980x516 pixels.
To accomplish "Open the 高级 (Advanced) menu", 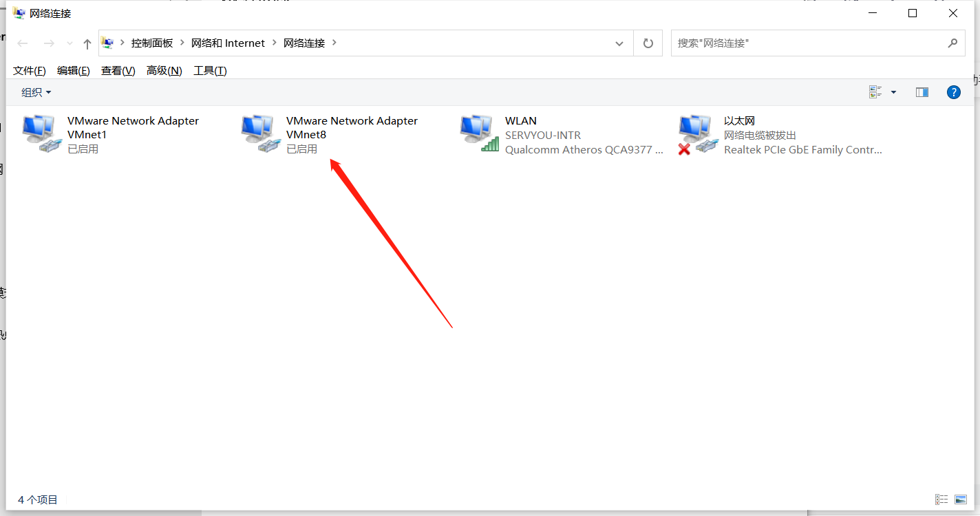I will 164,70.
